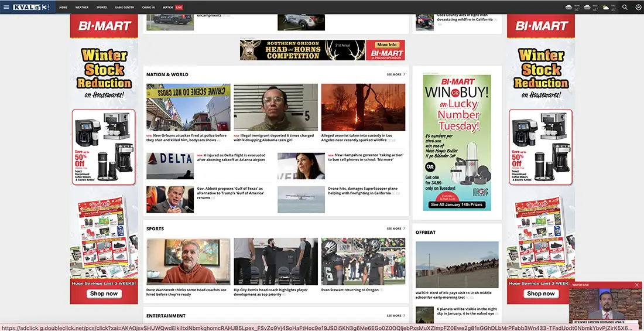This screenshot has height=331, width=644.
Task: Click the Nation & World section heading
Action: (167, 74)
